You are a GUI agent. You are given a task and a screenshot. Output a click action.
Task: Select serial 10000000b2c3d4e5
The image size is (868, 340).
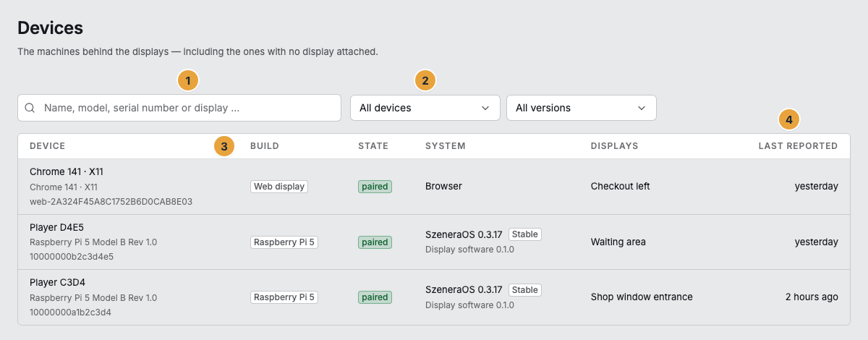click(x=72, y=256)
